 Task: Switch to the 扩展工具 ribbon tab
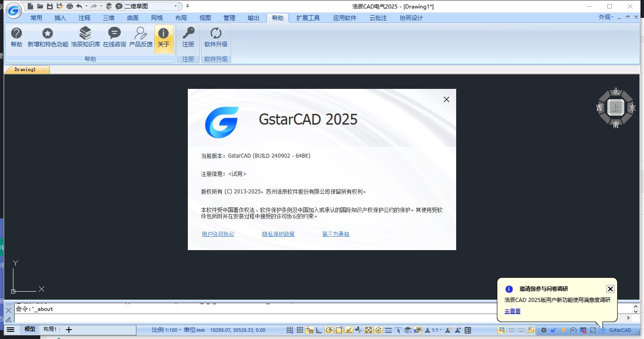(308, 18)
